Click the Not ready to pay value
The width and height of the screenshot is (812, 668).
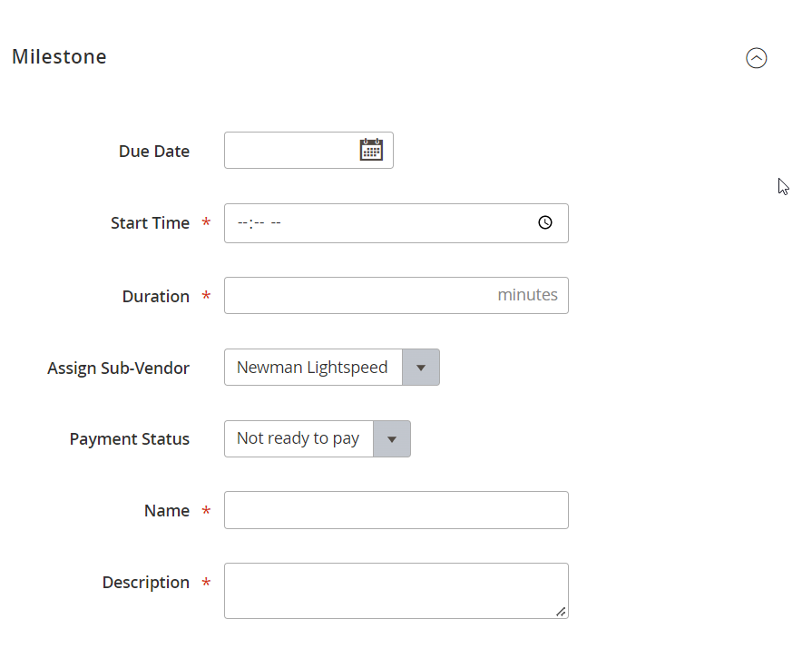point(298,439)
